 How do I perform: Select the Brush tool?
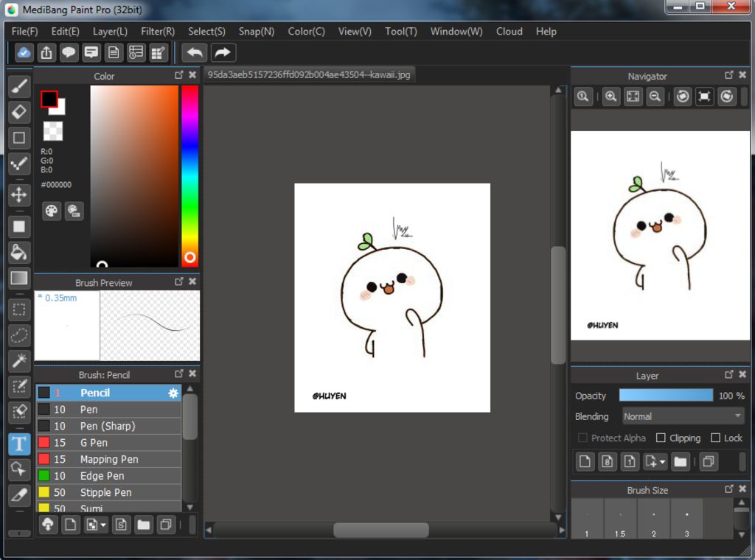point(19,87)
